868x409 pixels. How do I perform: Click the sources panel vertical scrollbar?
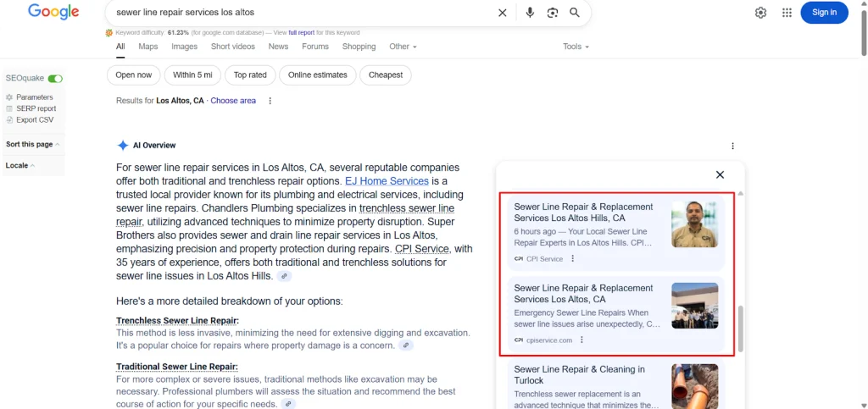pyautogui.click(x=740, y=329)
